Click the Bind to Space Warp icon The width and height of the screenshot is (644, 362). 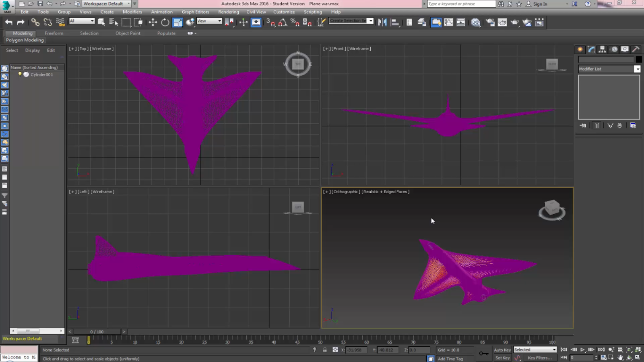tap(60, 22)
